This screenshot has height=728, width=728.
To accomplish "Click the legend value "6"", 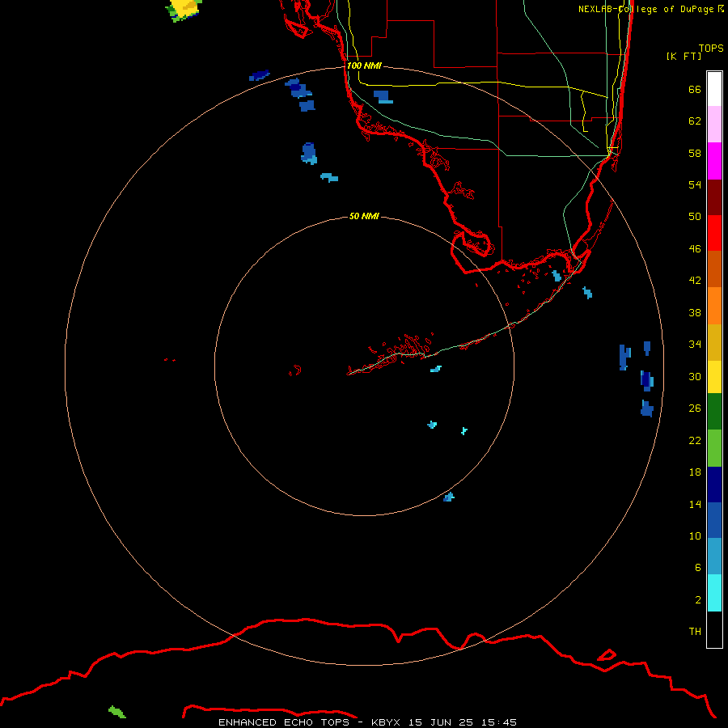I will [x=697, y=568].
